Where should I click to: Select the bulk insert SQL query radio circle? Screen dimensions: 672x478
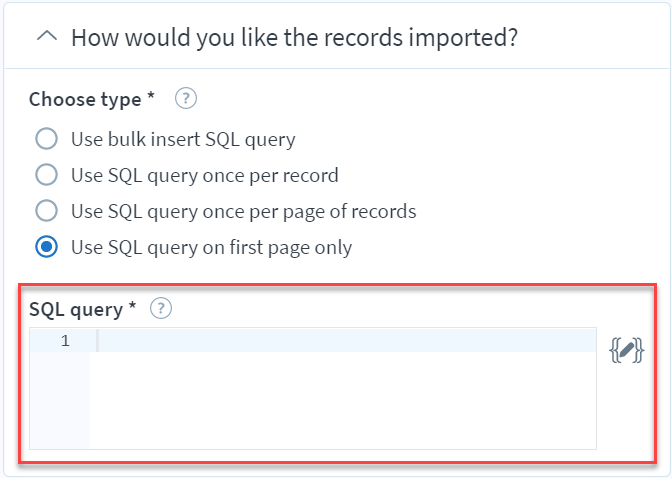click(x=46, y=139)
